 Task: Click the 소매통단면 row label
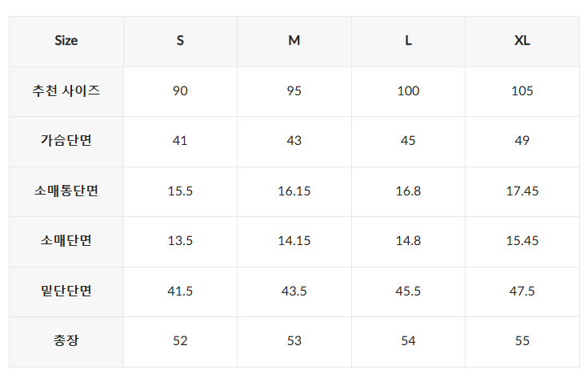[x=66, y=191]
